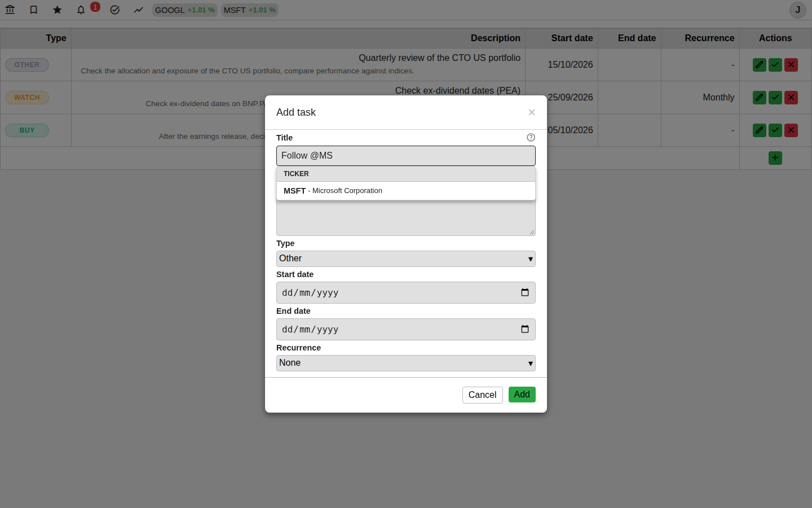The height and width of the screenshot is (508, 812).
Task: Click the Title help question-mark icon
Action: point(531,137)
